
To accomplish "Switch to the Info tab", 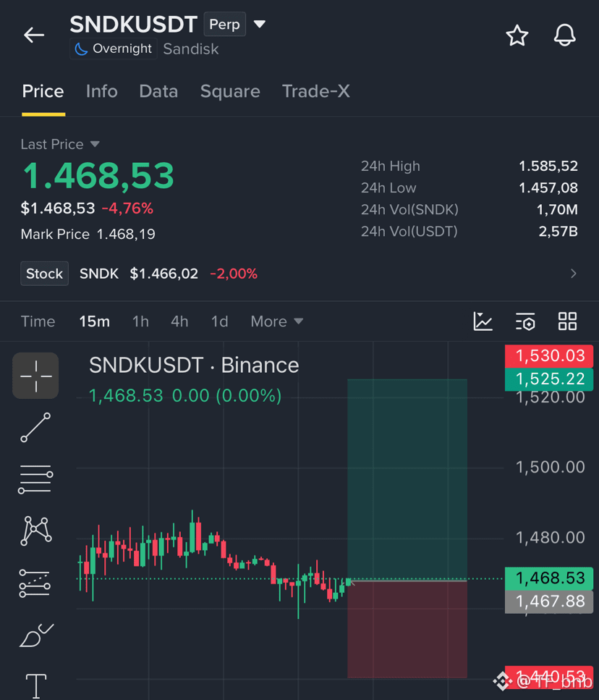I will click(102, 91).
